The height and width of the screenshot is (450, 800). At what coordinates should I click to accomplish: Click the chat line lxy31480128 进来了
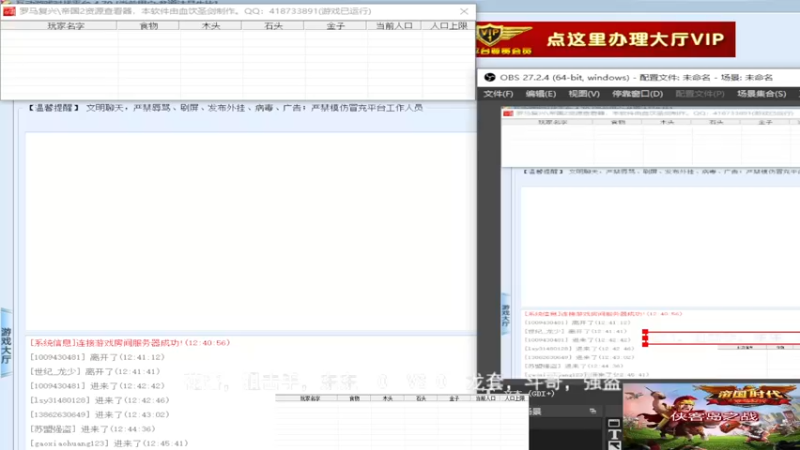pos(99,400)
